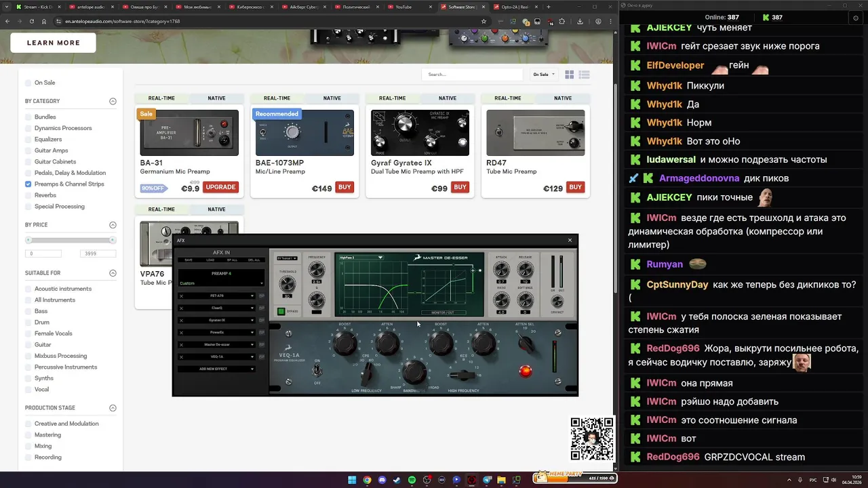This screenshot has width=868, height=488.
Task: Switch store to list view icon
Action: 585,75
